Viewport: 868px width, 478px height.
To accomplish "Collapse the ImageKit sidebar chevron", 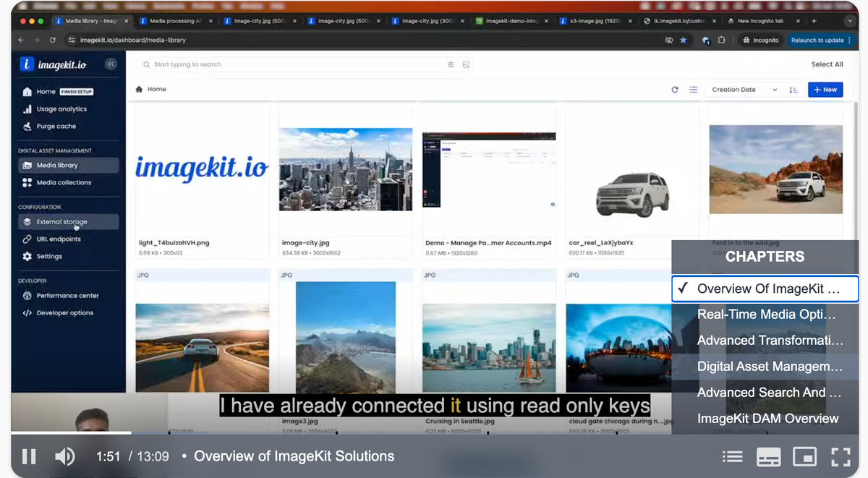I will coord(111,64).
